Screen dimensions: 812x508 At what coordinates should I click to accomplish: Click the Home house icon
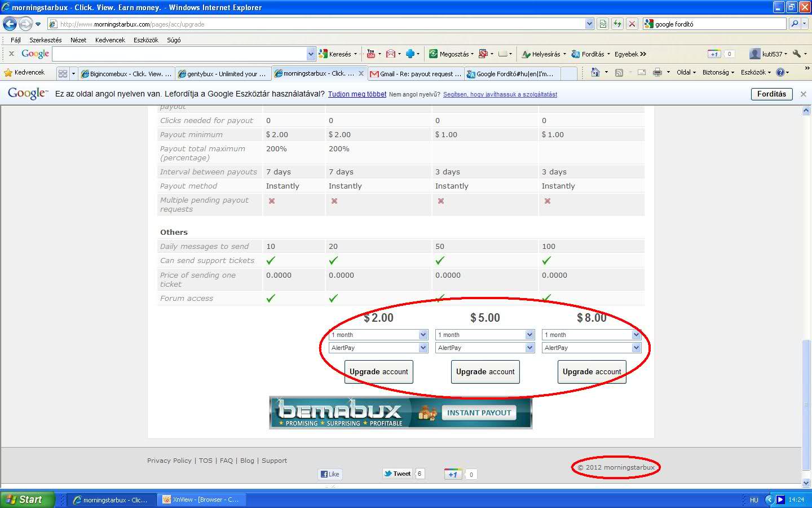pos(595,72)
